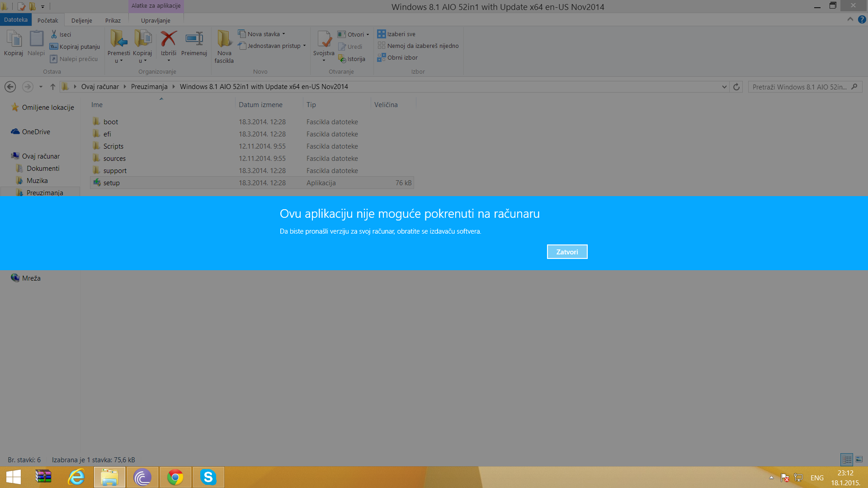Switch to the Deljenje tab
Screen dimensions: 868x488
(x=81, y=20)
